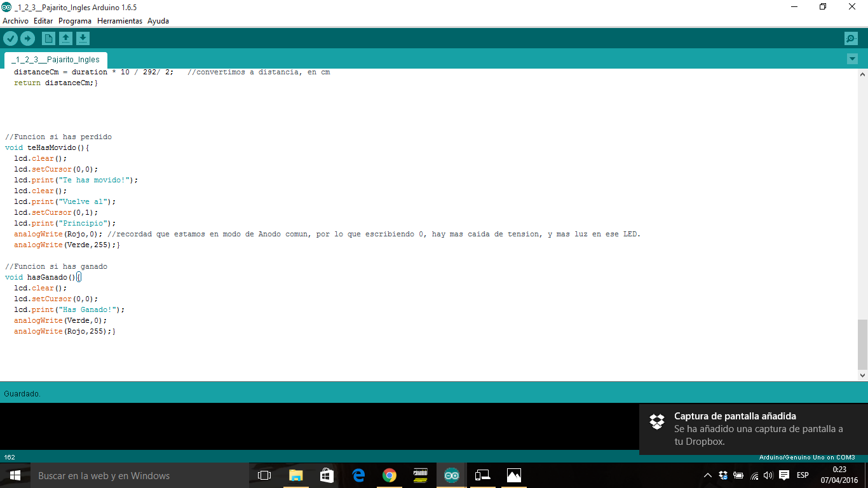Click the 'distanceCm = duration' line

click(x=172, y=72)
